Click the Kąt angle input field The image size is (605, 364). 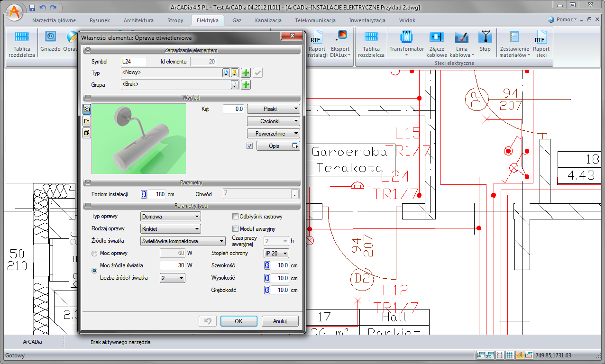coord(234,109)
